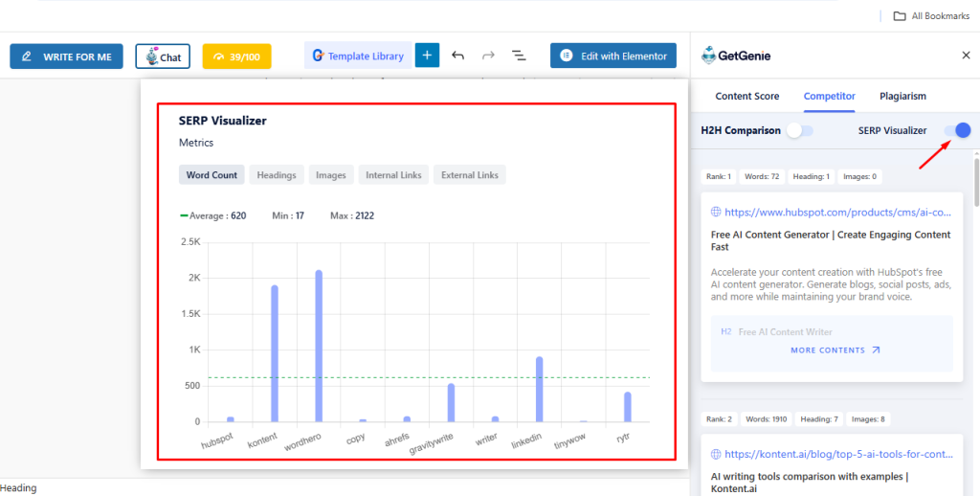
Task: Click the 39/100 content score button
Action: pyautogui.click(x=237, y=56)
